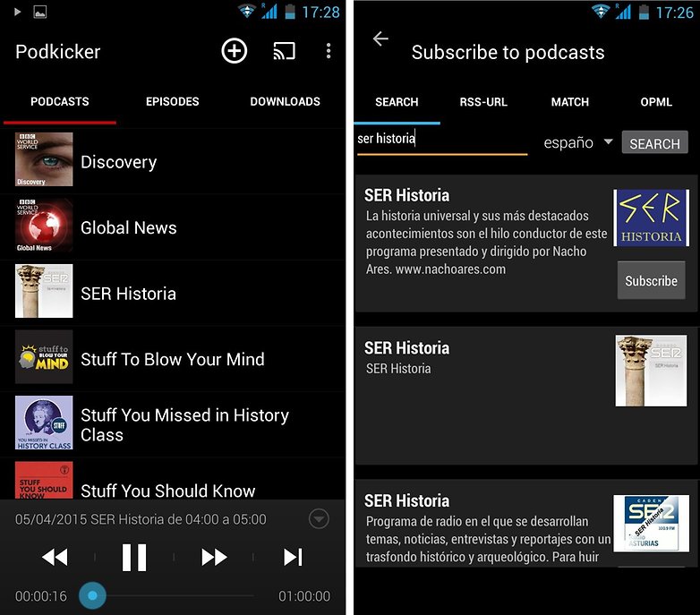Open the Cast screen icon
700x615 pixels.
285,51
